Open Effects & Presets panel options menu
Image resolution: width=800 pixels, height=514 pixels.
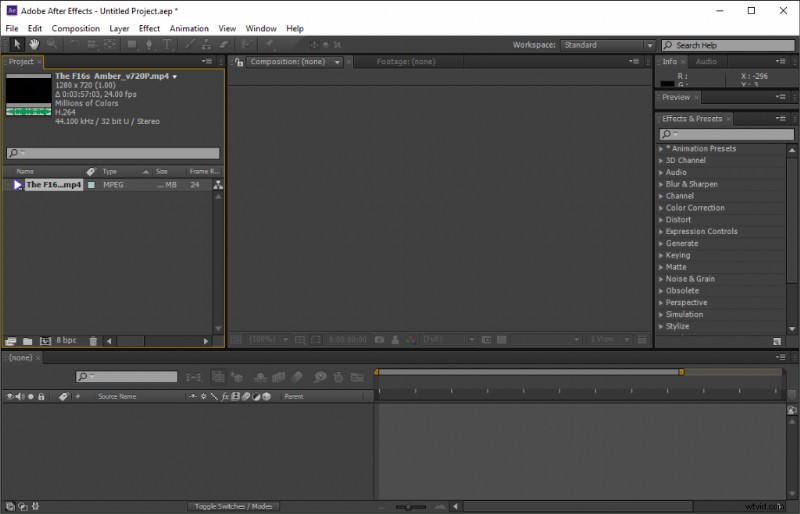point(781,118)
